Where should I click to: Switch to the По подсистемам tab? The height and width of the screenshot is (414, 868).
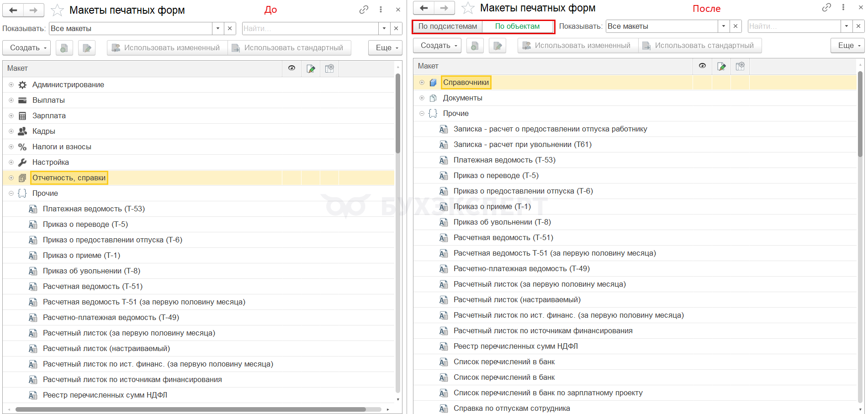[448, 26]
